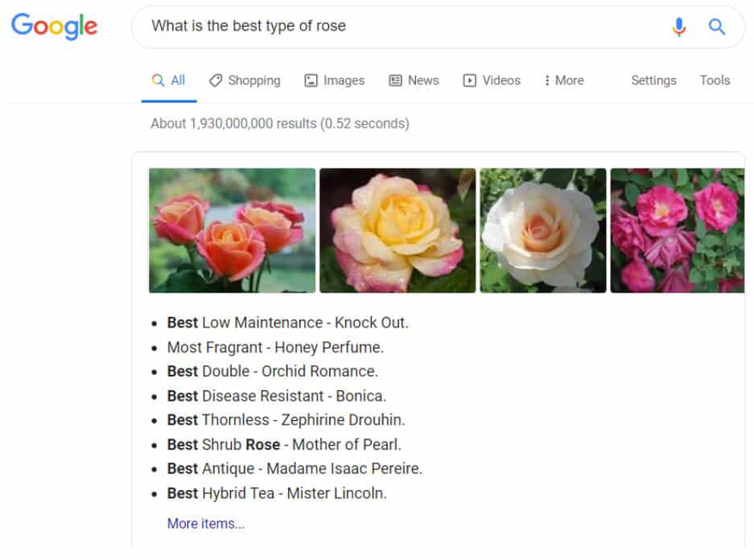Open the white rose image
Viewport: 754px width, 560px height.
[x=542, y=230]
